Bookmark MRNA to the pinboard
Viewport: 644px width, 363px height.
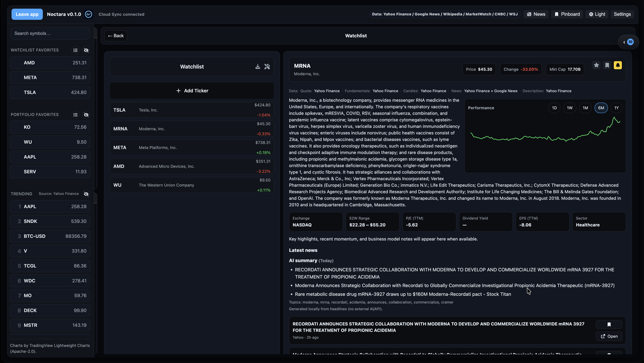click(x=607, y=65)
